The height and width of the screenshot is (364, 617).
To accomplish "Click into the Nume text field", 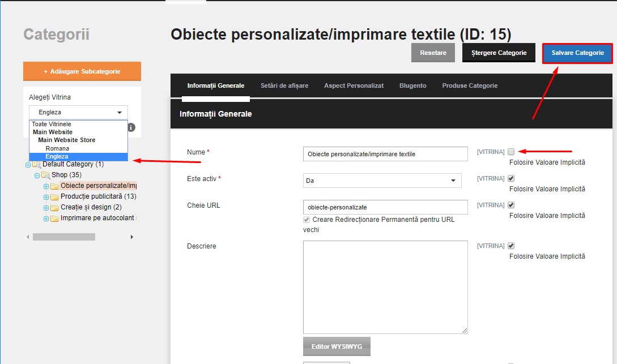I will [x=385, y=154].
